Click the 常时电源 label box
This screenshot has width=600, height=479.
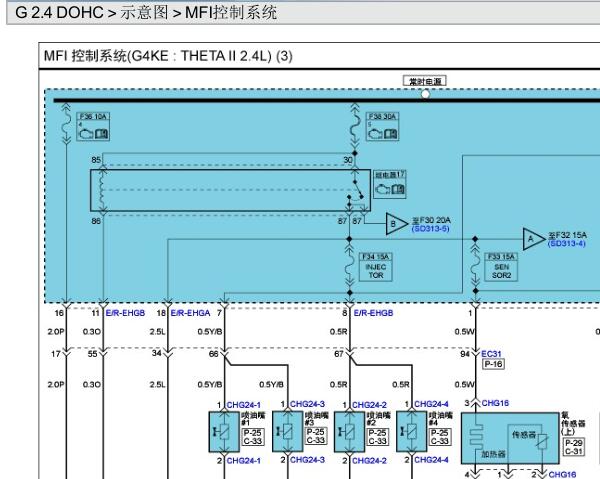point(425,81)
